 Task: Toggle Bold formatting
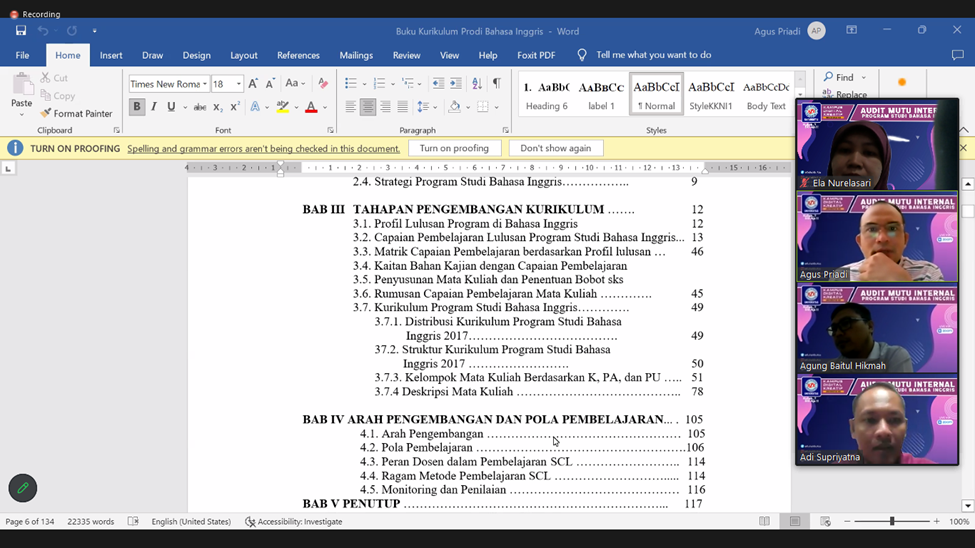point(137,107)
